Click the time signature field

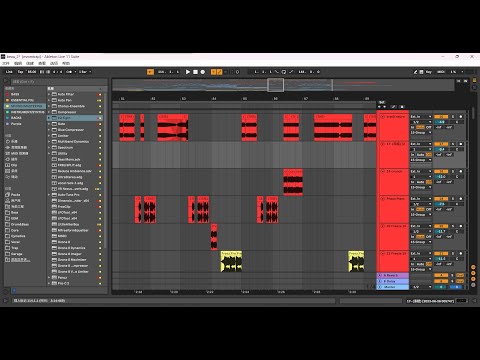click(57, 72)
